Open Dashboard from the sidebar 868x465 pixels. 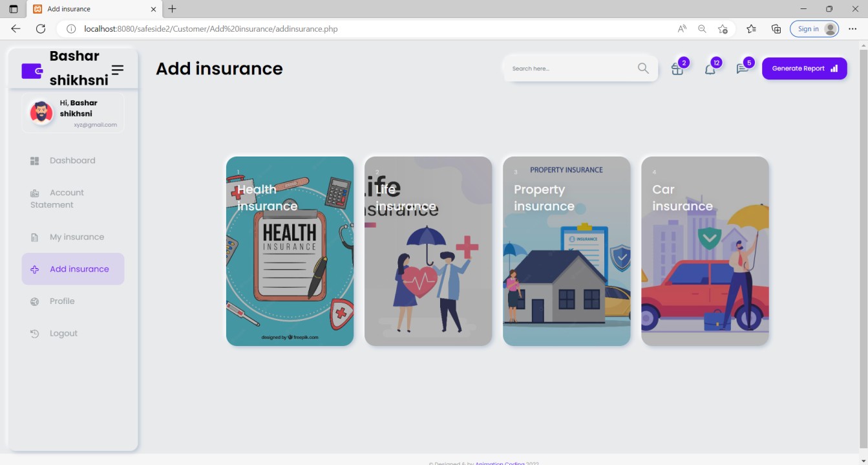72,160
